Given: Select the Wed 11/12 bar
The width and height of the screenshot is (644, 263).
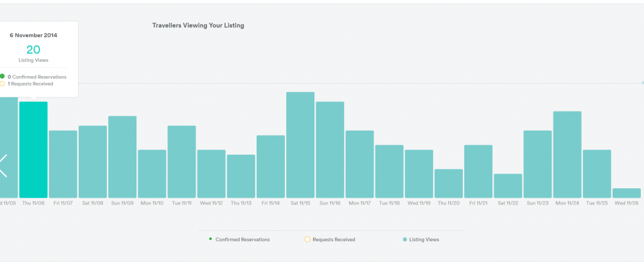Looking at the screenshot, I should pos(211,174).
